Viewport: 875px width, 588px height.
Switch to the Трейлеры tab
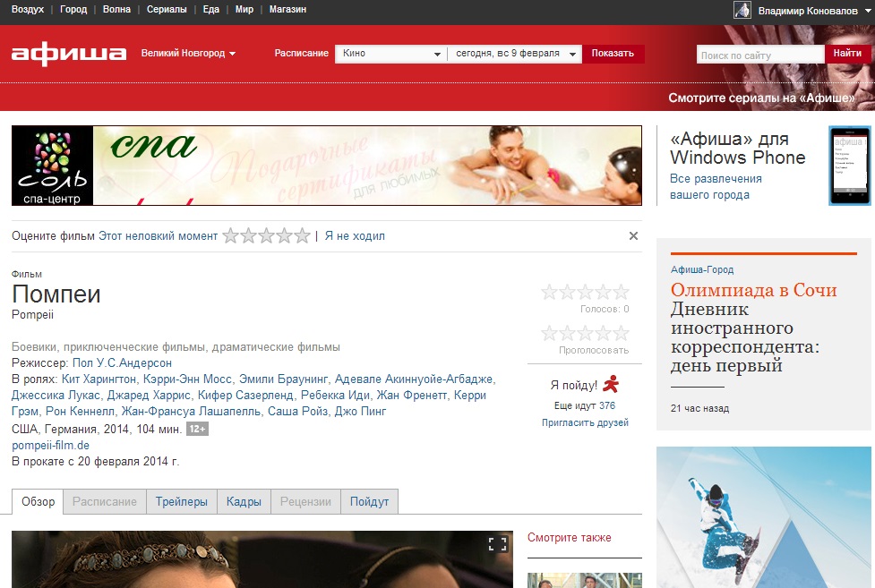click(182, 501)
